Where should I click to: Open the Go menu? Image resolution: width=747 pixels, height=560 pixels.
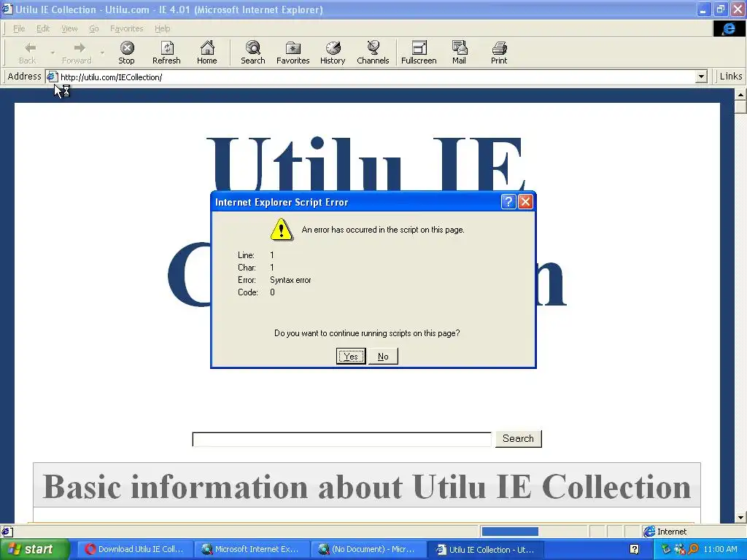94,28
